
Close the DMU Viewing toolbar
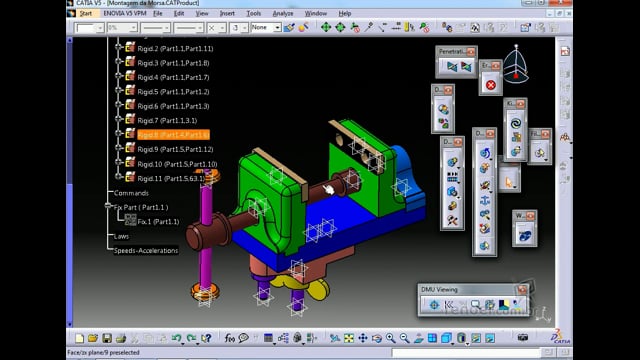pos(522,289)
